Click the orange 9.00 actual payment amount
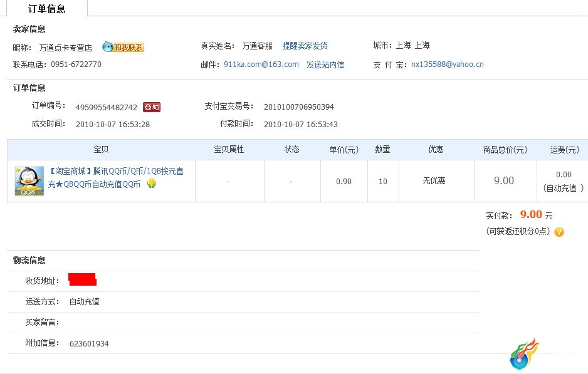This screenshot has width=588, height=374. click(531, 215)
